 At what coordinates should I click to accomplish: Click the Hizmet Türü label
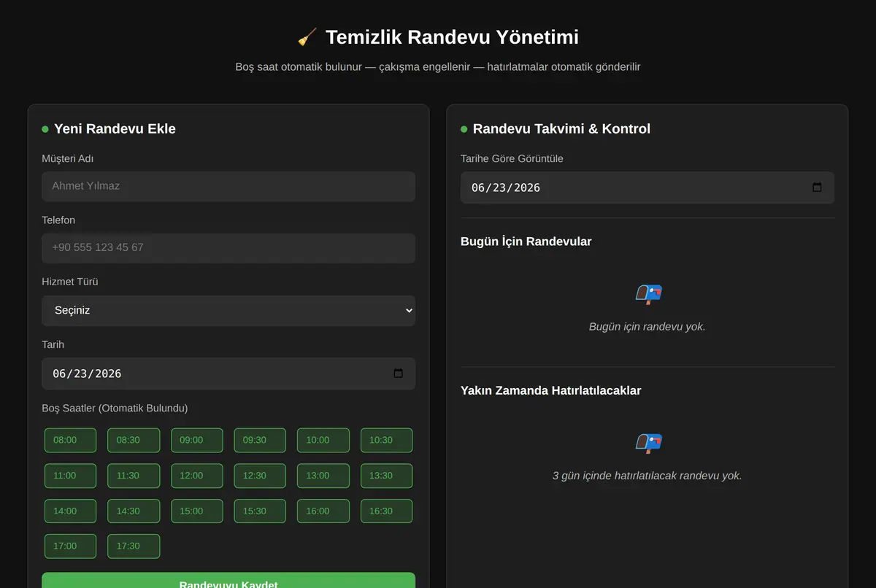pyautogui.click(x=70, y=282)
